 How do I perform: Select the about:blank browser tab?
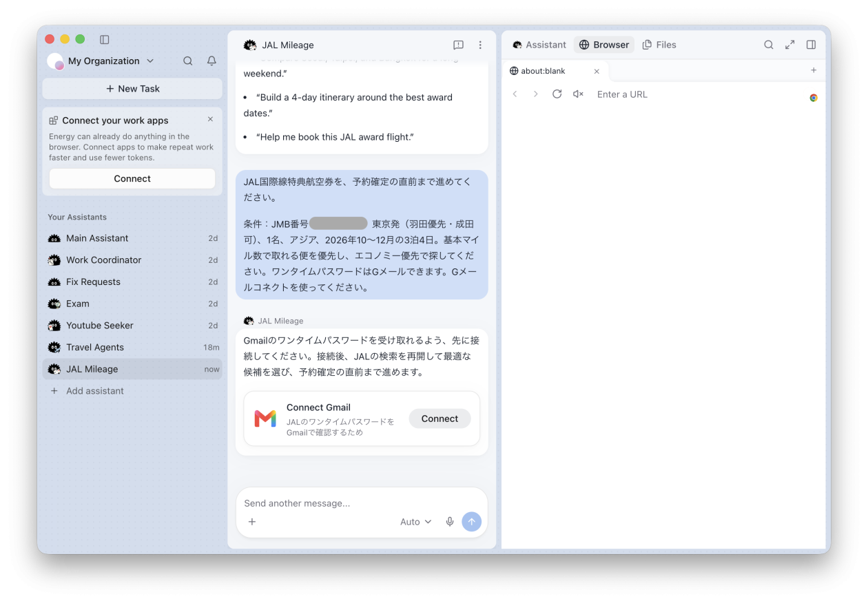(x=555, y=71)
